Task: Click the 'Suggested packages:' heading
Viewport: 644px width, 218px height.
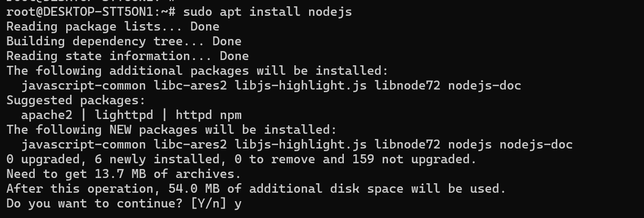Action: tap(76, 100)
